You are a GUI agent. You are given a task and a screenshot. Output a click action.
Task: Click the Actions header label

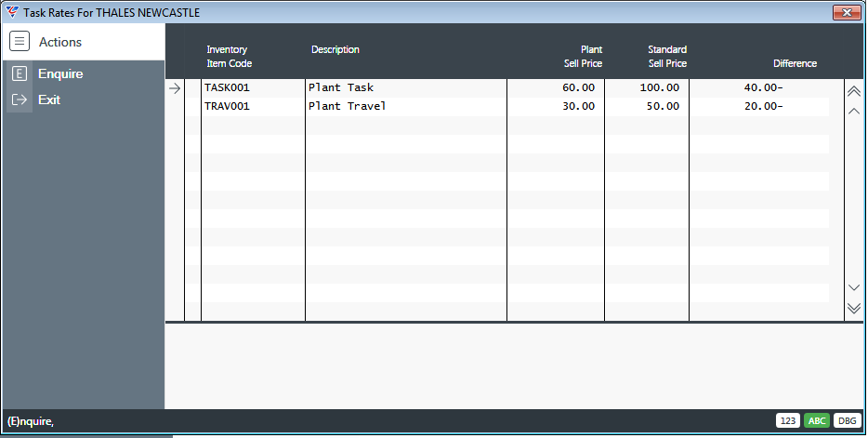click(x=60, y=42)
